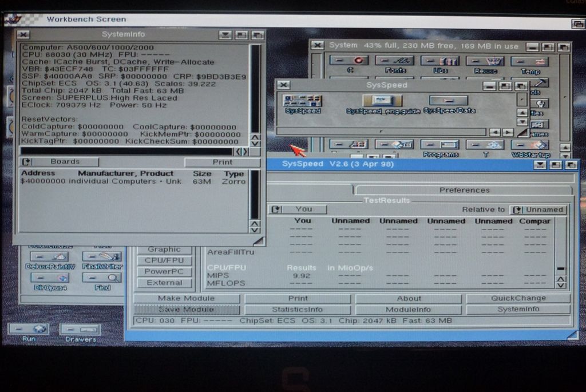Select the External test category
The image size is (586, 392).
(164, 283)
